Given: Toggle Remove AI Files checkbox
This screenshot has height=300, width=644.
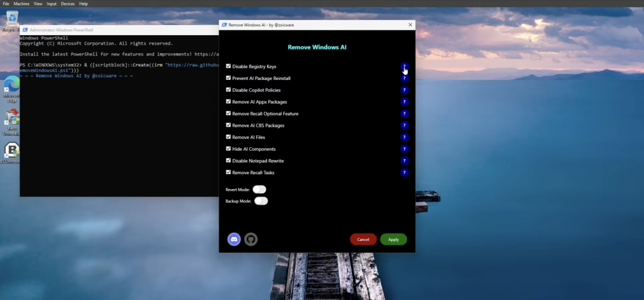Looking at the screenshot, I should pyautogui.click(x=228, y=137).
